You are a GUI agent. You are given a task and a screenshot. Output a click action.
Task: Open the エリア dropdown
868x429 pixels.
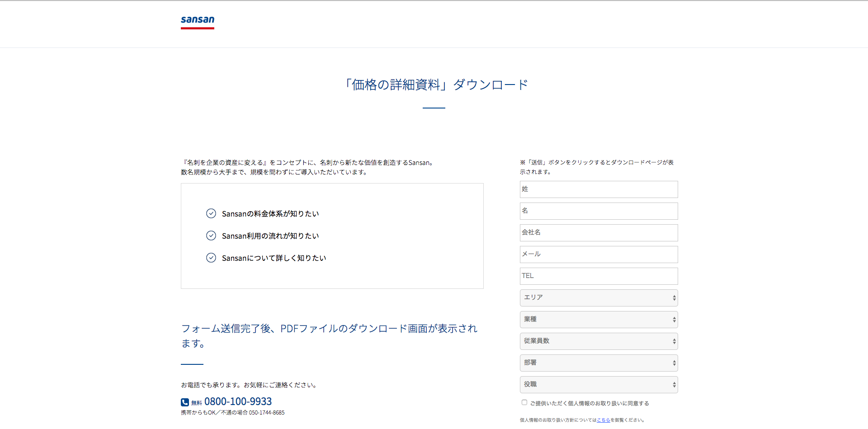pyautogui.click(x=599, y=298)
